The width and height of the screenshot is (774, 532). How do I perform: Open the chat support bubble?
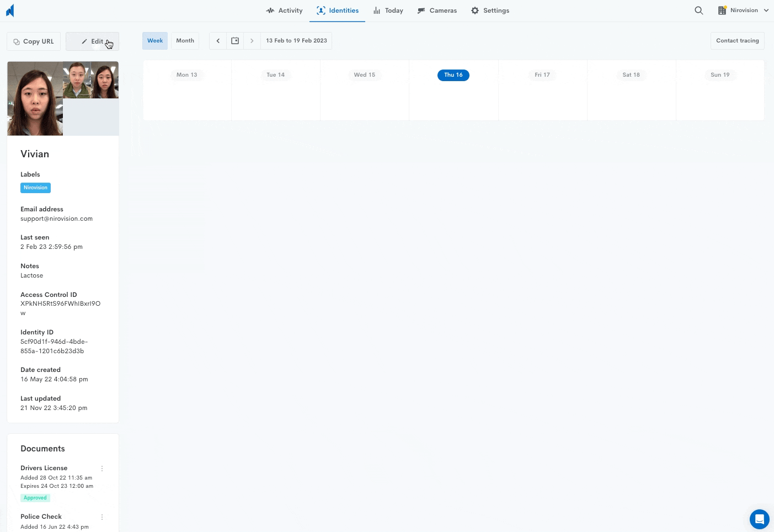759,519
